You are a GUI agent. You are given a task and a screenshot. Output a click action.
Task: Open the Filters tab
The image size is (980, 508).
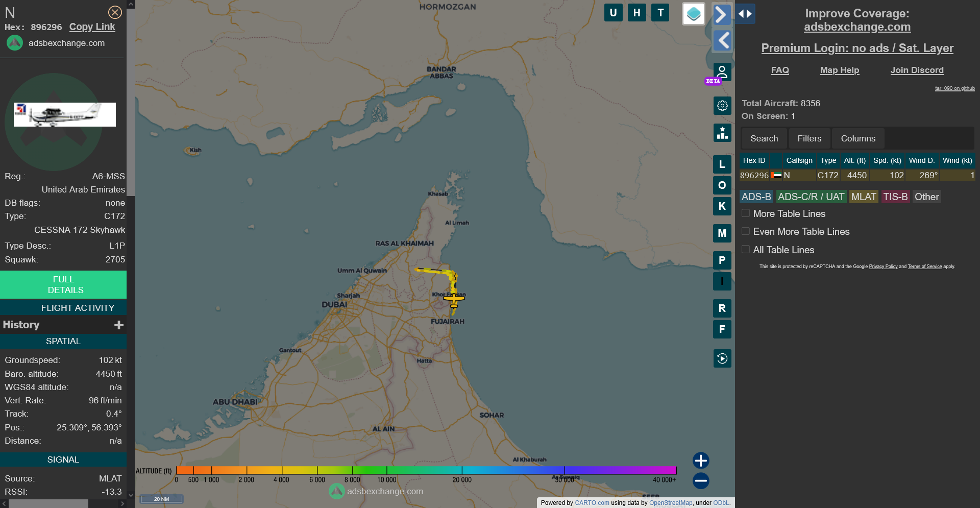coord(810,138)
